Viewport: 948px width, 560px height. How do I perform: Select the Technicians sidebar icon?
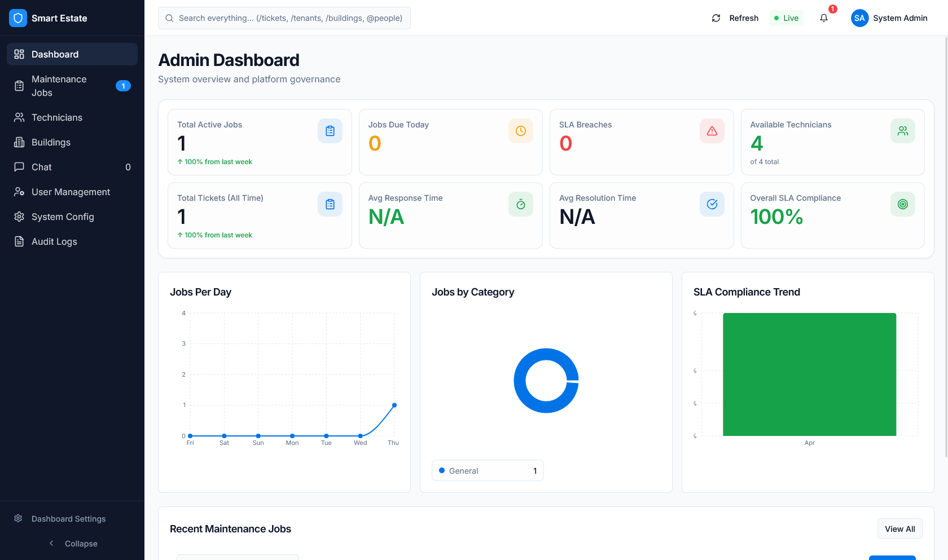tap(19, 117)
